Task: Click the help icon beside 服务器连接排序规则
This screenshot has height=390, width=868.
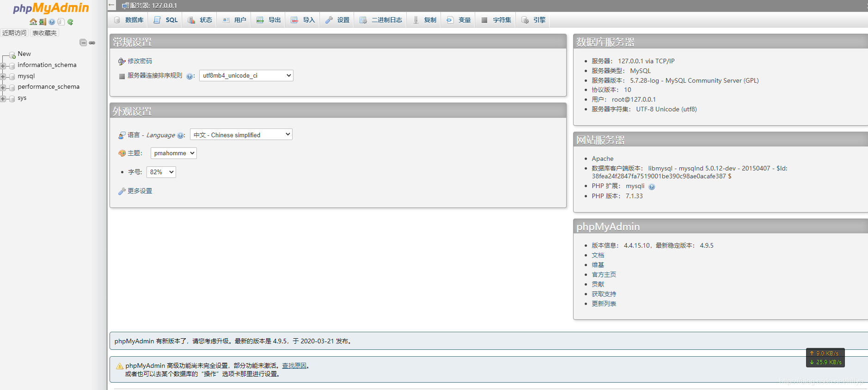Action: (x=189, y=76)
